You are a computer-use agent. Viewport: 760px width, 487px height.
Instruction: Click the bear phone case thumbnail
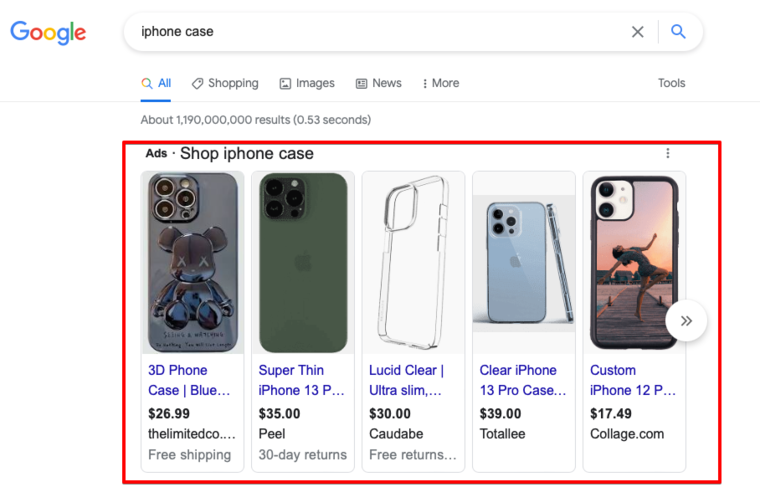click(193, 263)
